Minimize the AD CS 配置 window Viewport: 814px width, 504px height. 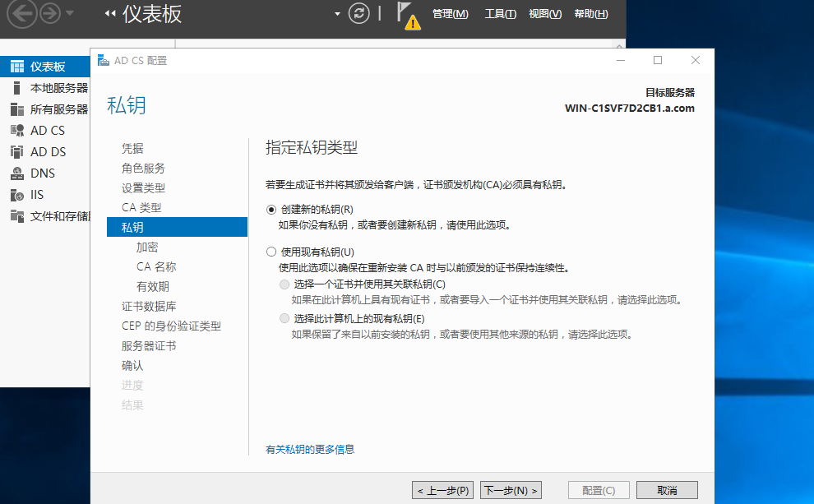click(621, 60)
